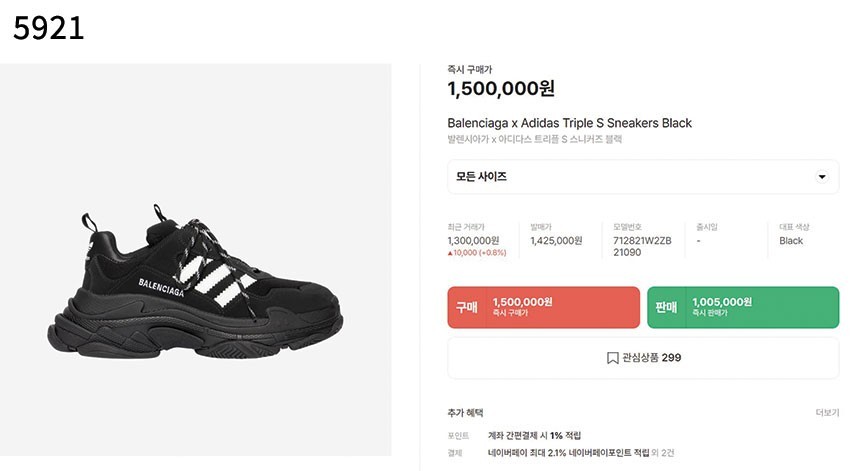The width and height of the screenshot is (860, 471).
Task: Click the 추가 혜택 section heading
Action: click(x=465, y=412)
